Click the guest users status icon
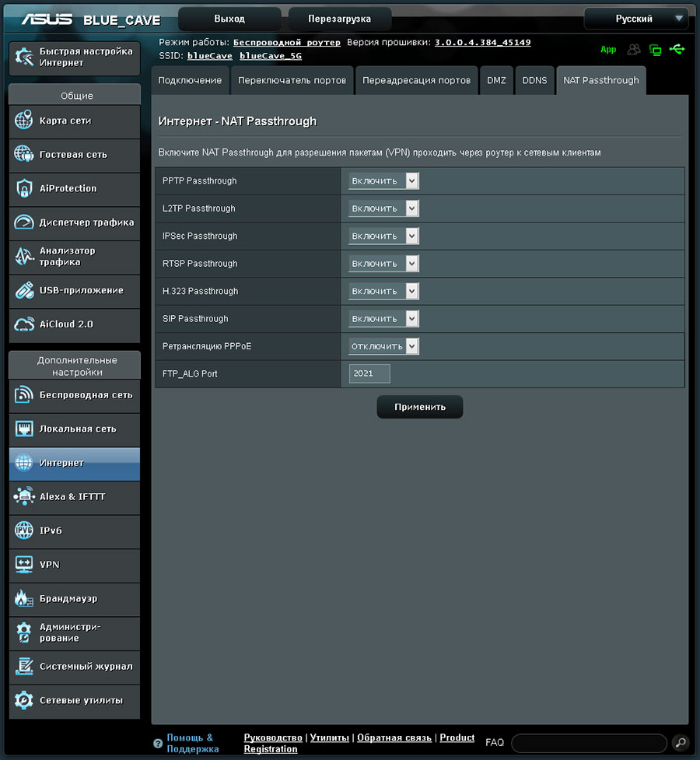 634,50
